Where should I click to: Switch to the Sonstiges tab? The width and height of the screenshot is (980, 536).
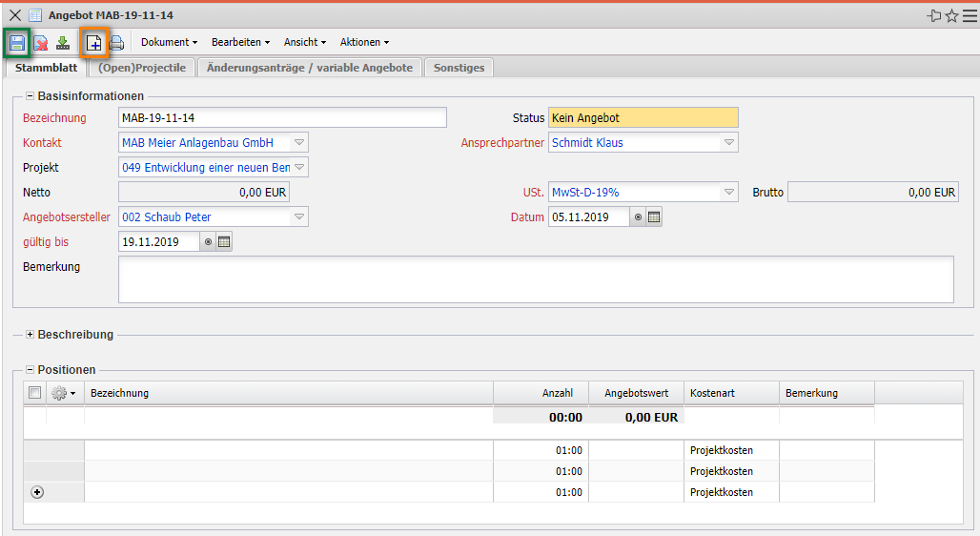point(459,68)
